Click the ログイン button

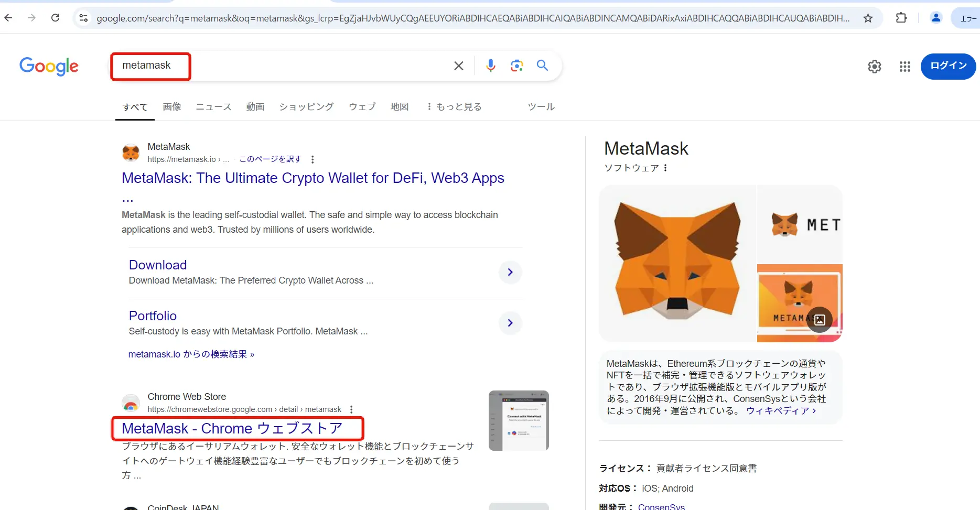(x=948, y=67)
